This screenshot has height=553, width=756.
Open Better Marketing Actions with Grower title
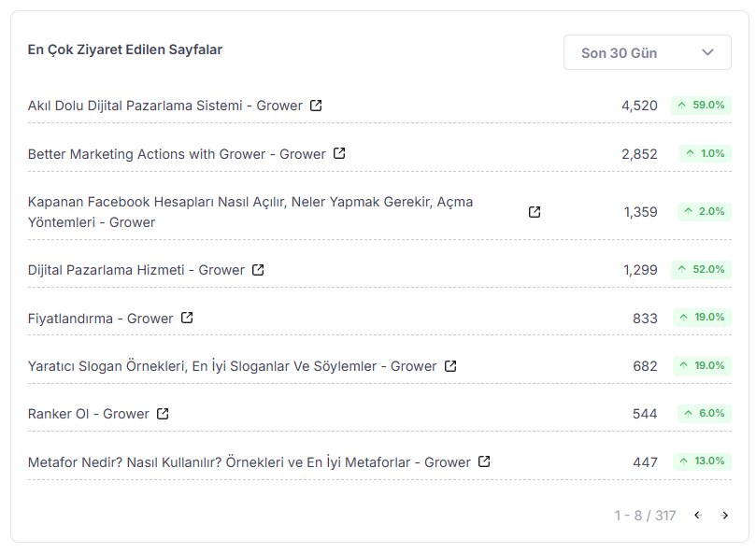pyautogui.click(x=177, y=154)
